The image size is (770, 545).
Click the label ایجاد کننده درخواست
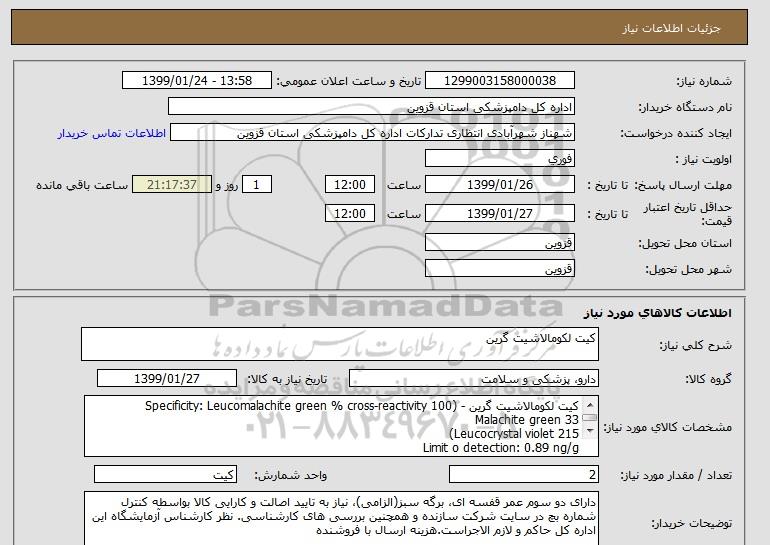pos(676,134)
